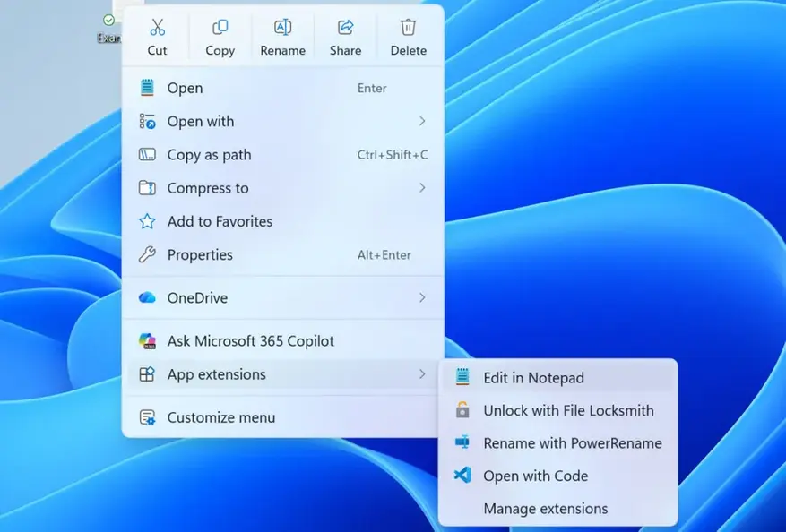
Task: Click the Enter shortcut text beside Open
Action: pyautogui.click(x=372, y=88)
